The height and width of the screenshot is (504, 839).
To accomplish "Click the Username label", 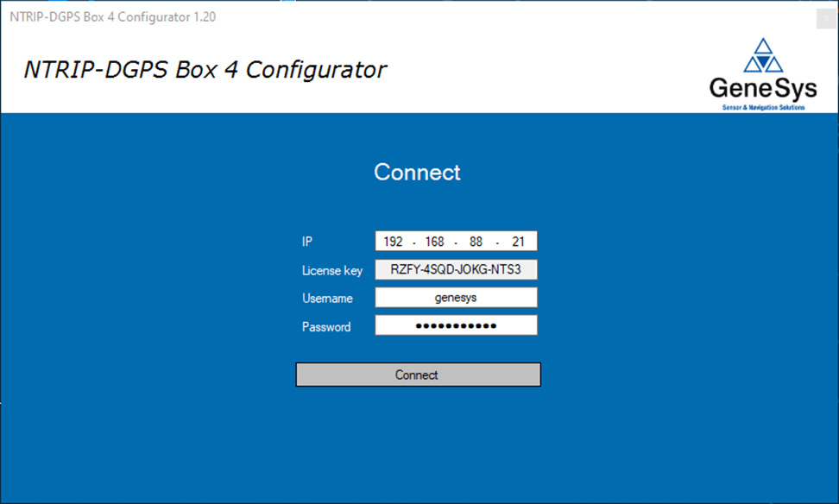I will 327,299.
